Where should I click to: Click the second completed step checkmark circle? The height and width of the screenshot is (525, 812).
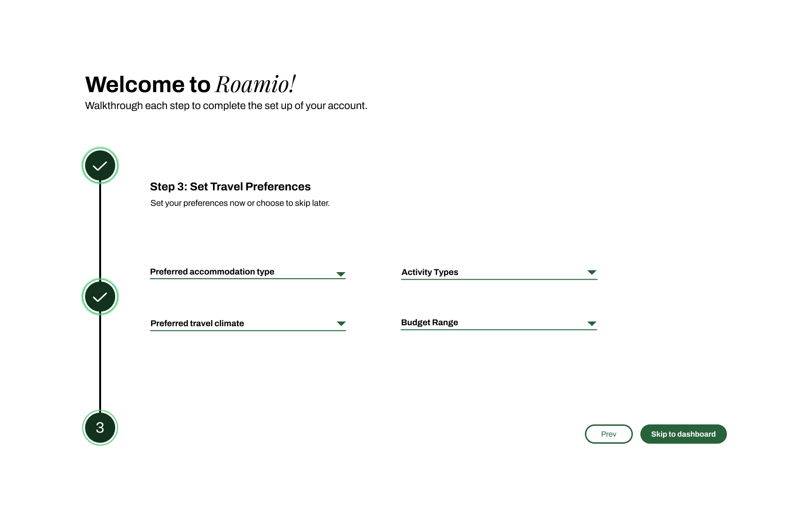tap(100, 297)
